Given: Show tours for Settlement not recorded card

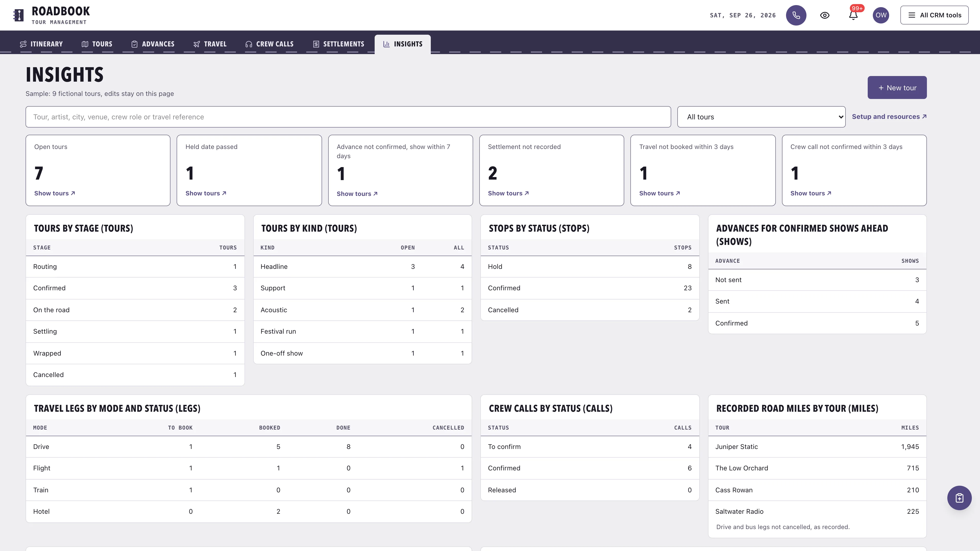Looking at the screenshot, I should [508, 193].
